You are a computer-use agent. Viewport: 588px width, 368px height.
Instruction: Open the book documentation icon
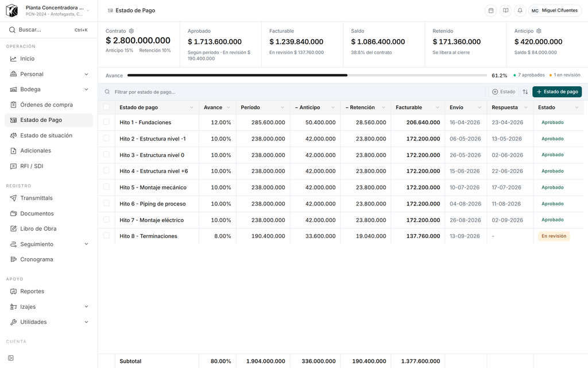(505, 10)
